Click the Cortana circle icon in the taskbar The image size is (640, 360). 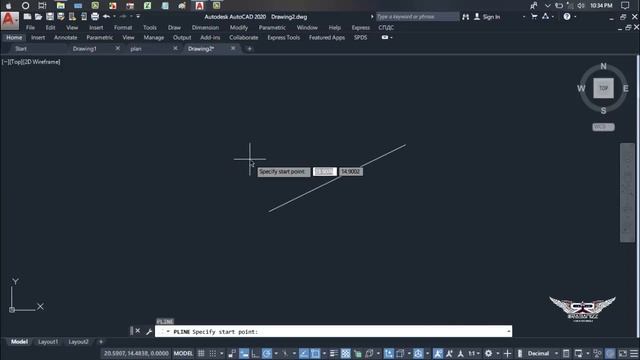coord(25,5)
